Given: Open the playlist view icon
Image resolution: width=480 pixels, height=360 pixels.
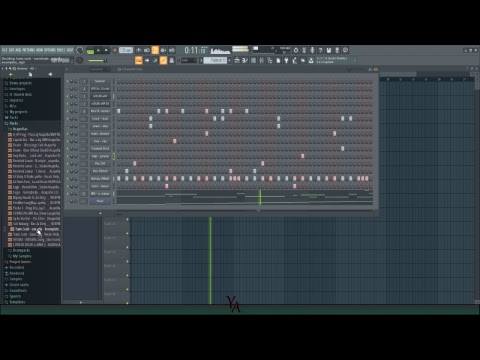Looking at the screenshot, I should point(237,60).
